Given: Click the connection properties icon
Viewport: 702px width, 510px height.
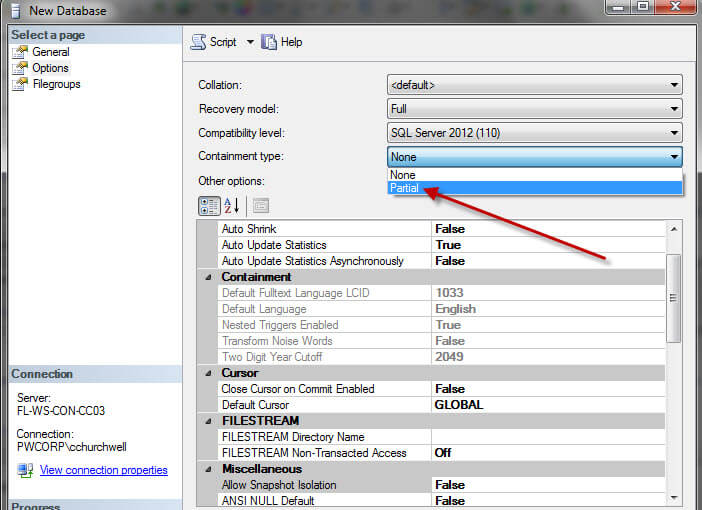Looking at the screenshot, I should 26,471.
